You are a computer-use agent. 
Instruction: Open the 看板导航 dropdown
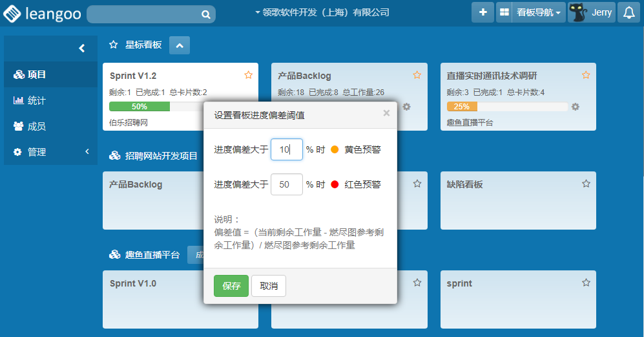click(x=538, y=12)
